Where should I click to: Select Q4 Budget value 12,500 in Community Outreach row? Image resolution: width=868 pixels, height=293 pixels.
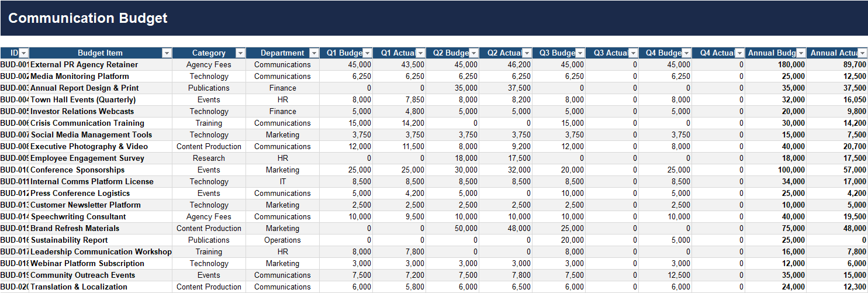click(665, 275)
